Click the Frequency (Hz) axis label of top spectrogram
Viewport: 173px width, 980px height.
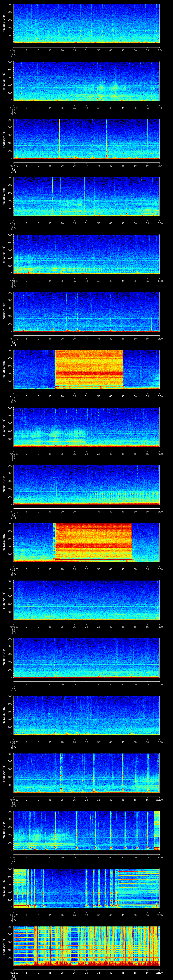pos(4,24)
